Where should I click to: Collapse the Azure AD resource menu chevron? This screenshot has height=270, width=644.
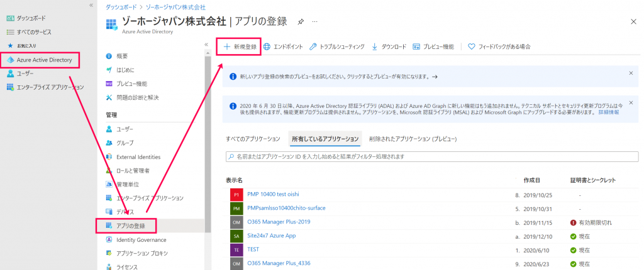[206, 45]
